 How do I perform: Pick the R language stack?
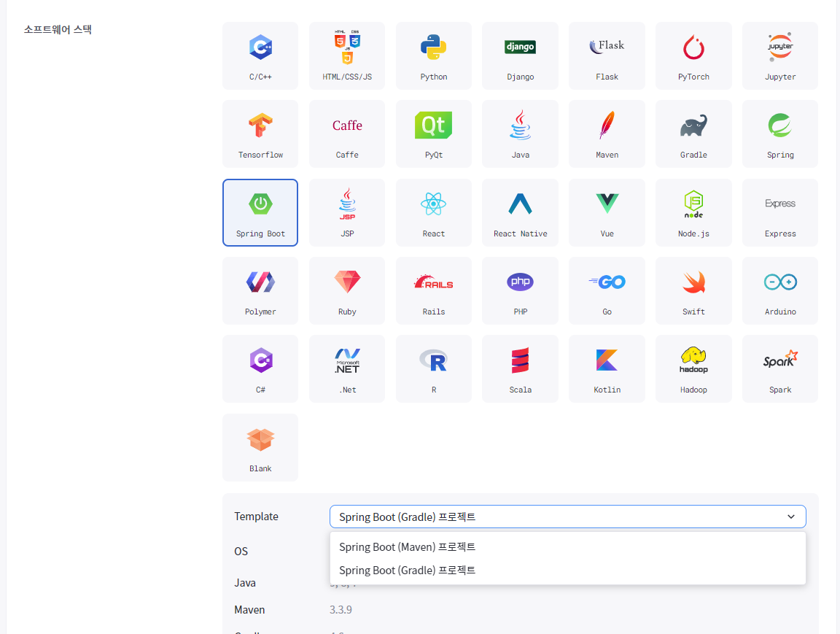pyautogui.click(x=434, y=369)
